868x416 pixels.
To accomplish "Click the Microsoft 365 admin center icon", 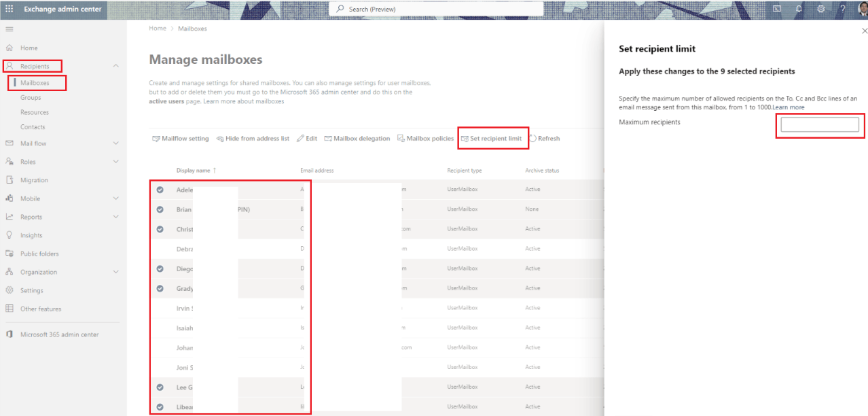I will (10, 334).
